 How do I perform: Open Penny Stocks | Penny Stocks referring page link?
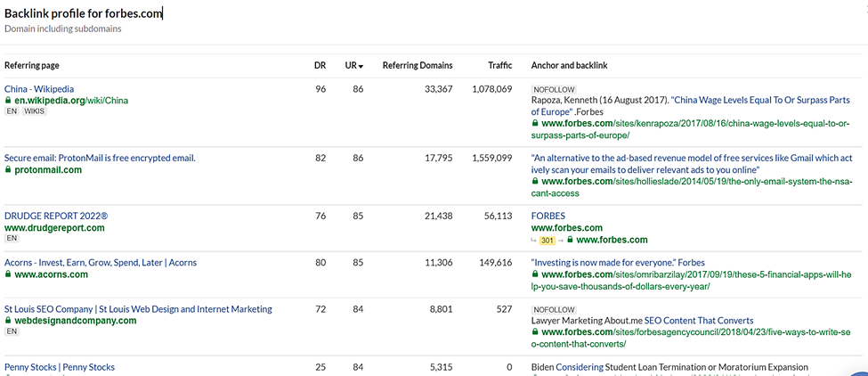(x=60, y=366)
